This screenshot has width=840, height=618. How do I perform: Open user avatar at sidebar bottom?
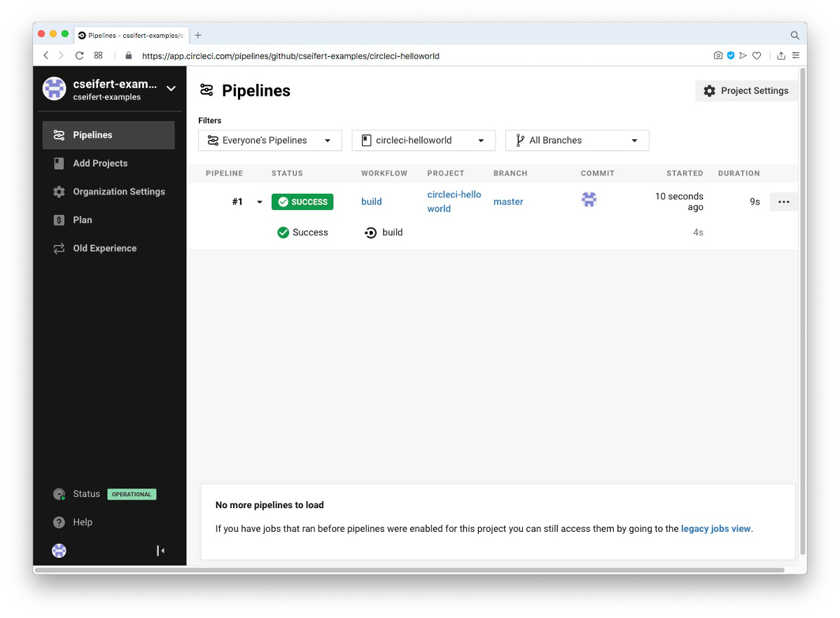point(59,551)
